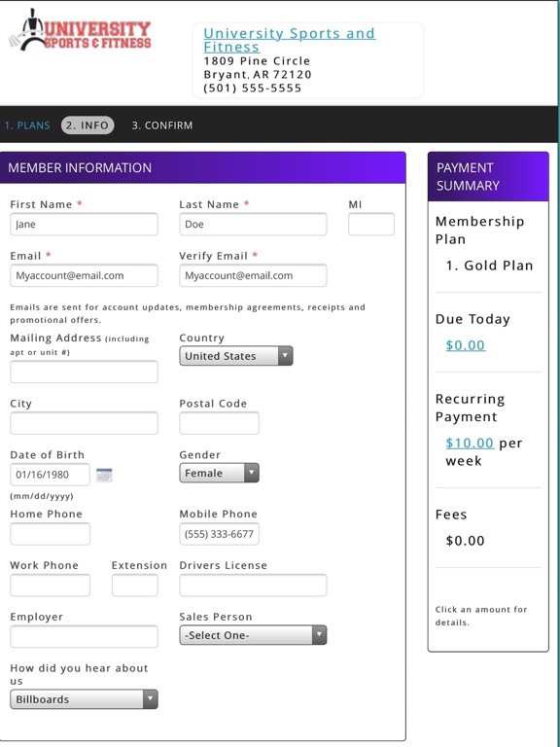
Task: Click the University Sports & Fitness logo
Action: pos(80,30)
